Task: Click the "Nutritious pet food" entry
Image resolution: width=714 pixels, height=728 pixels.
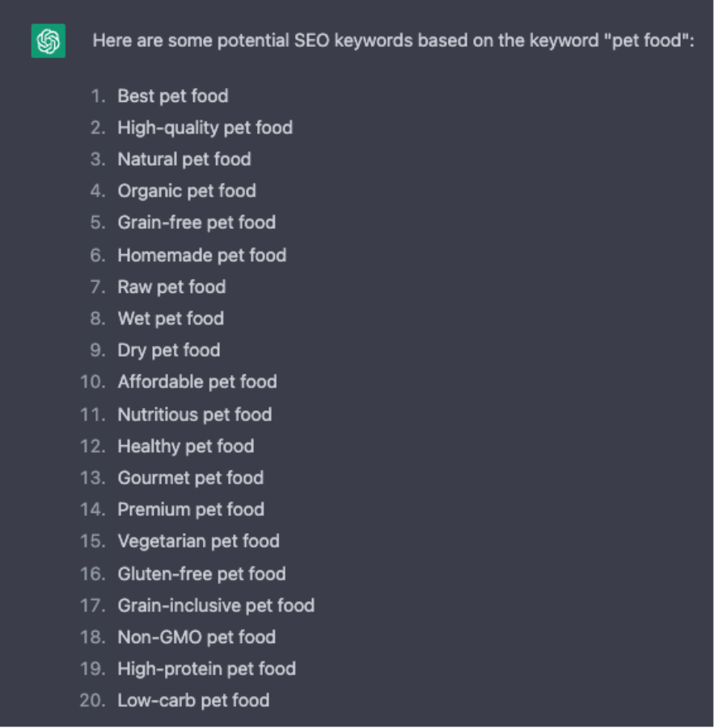Action: [194, 415]
